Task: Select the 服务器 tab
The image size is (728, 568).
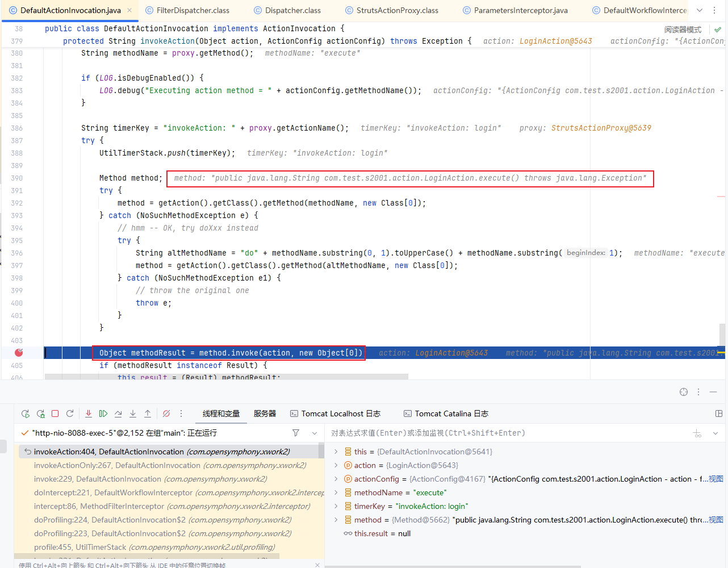Action: [x=265, y=414]
